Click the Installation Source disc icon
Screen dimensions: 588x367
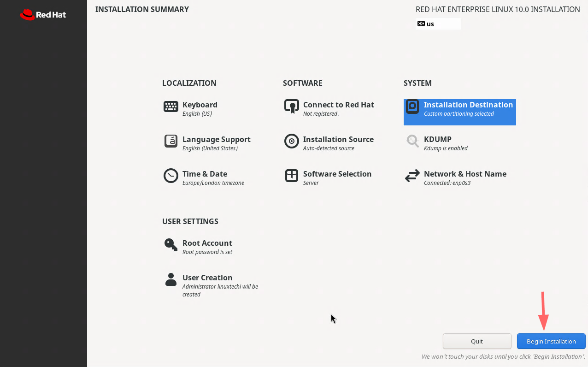(x=292, y=141)
